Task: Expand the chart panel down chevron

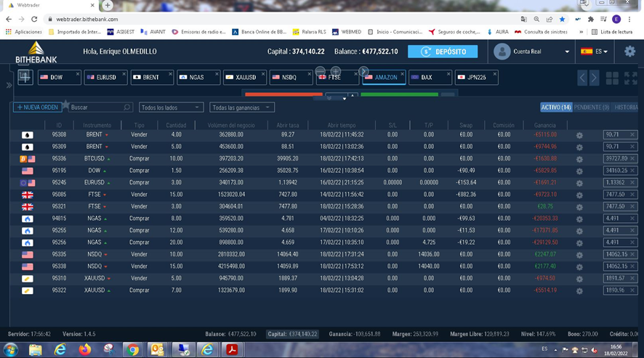Action: point(329,98)
